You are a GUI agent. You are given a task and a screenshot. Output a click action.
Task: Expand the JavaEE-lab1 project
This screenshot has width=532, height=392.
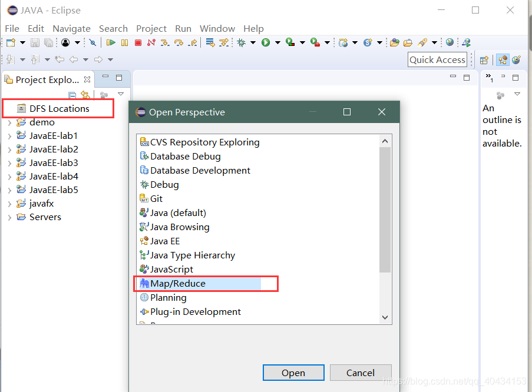point(10,137)
